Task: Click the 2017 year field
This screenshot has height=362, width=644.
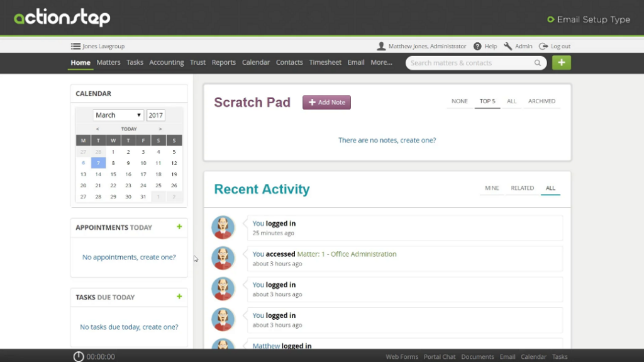Action: pos(156,115)
